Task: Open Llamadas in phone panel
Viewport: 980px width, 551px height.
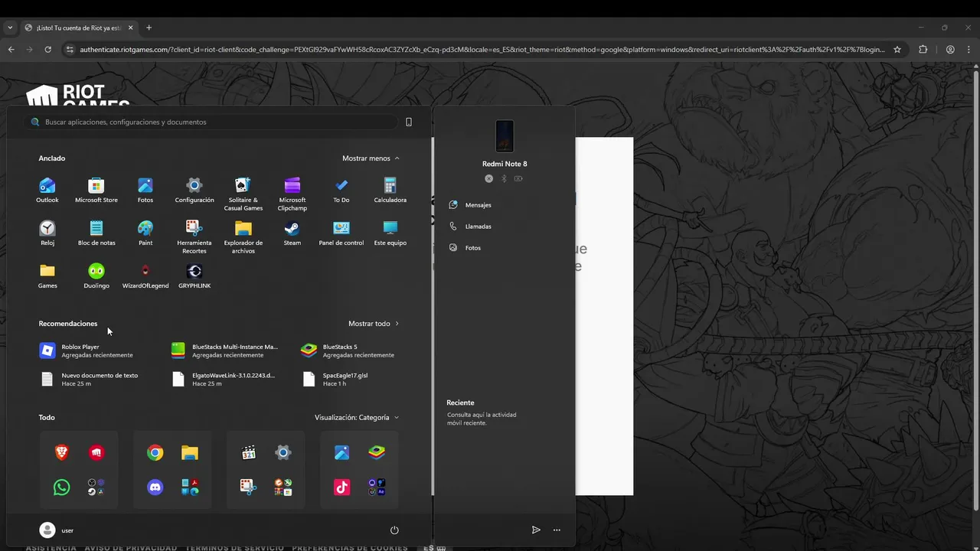Action: click(x=471, y=227)
